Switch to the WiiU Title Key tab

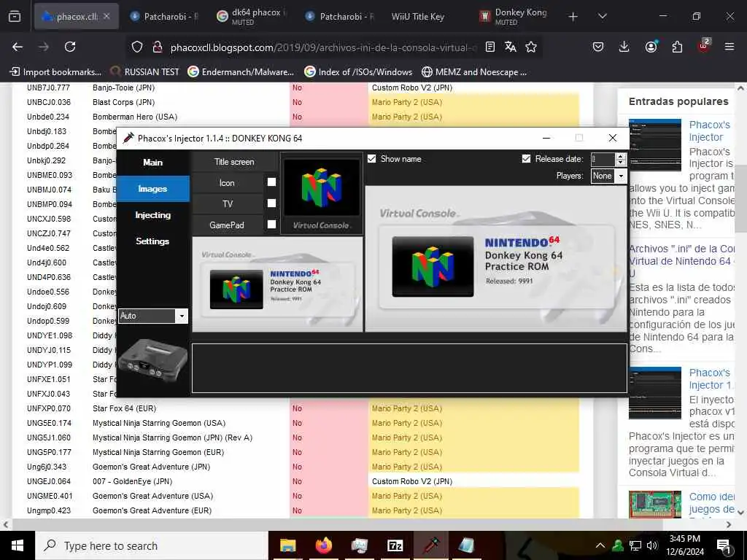tap(418, 17)
